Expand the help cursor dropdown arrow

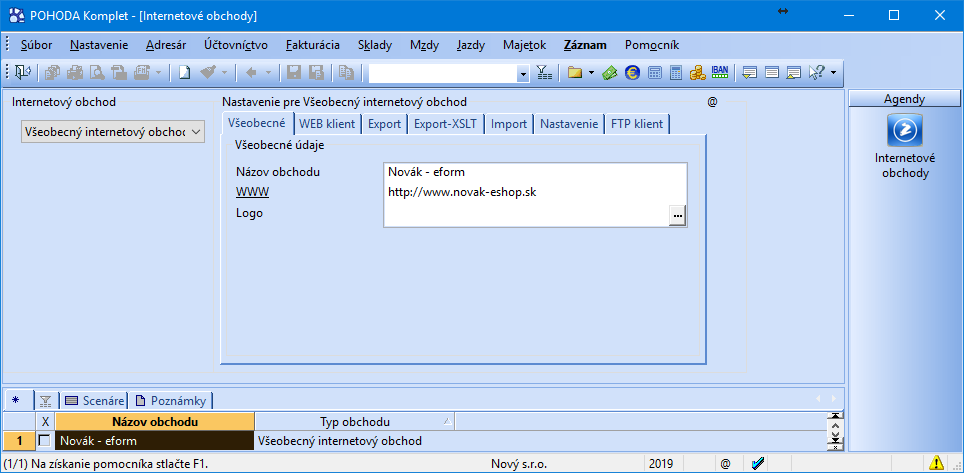[x=833, y=73]
